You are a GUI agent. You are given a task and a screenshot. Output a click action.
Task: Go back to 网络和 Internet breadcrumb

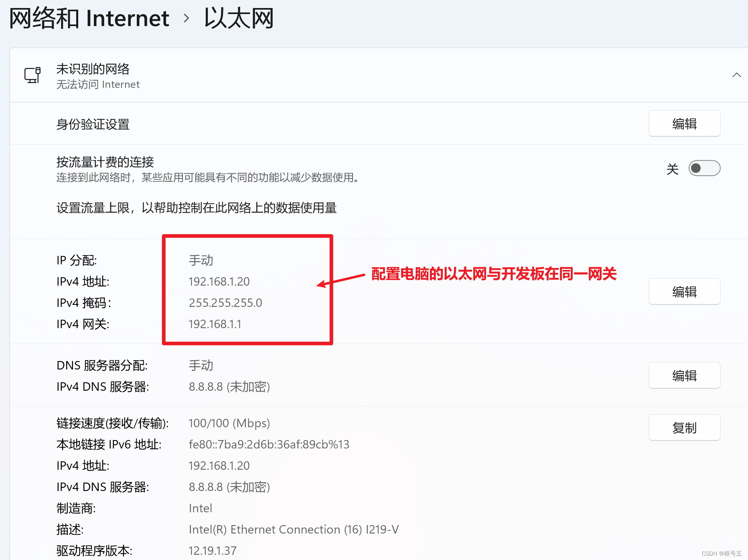pyautogui.click(x=89, y=18)
